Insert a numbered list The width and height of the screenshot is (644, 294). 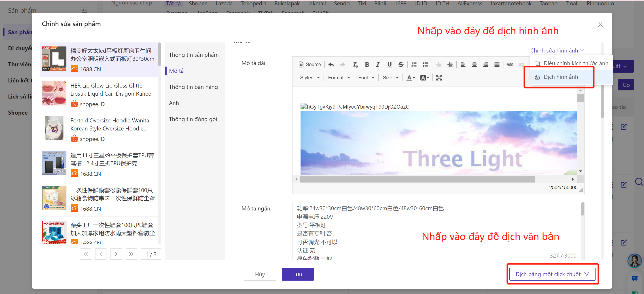(414, 64)
